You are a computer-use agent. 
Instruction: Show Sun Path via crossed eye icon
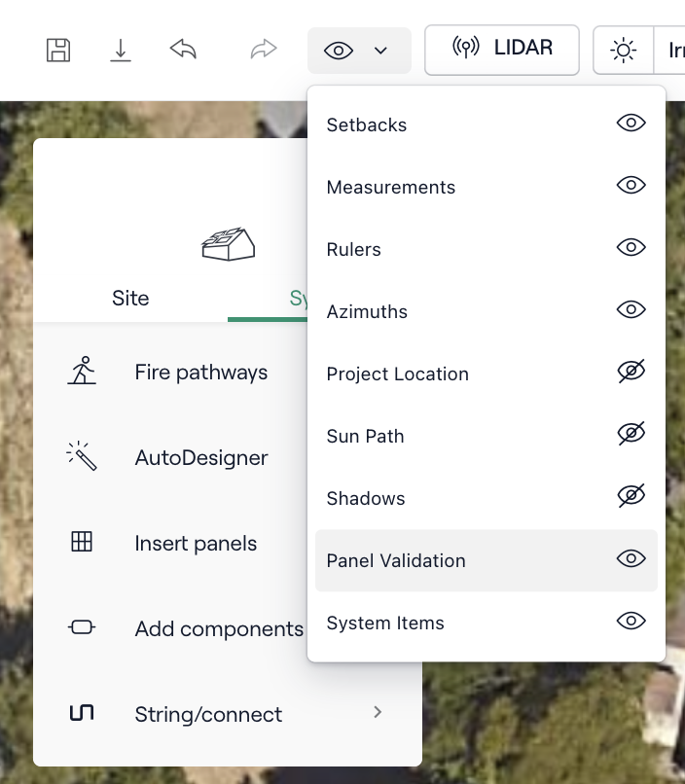tap(631, 435)
